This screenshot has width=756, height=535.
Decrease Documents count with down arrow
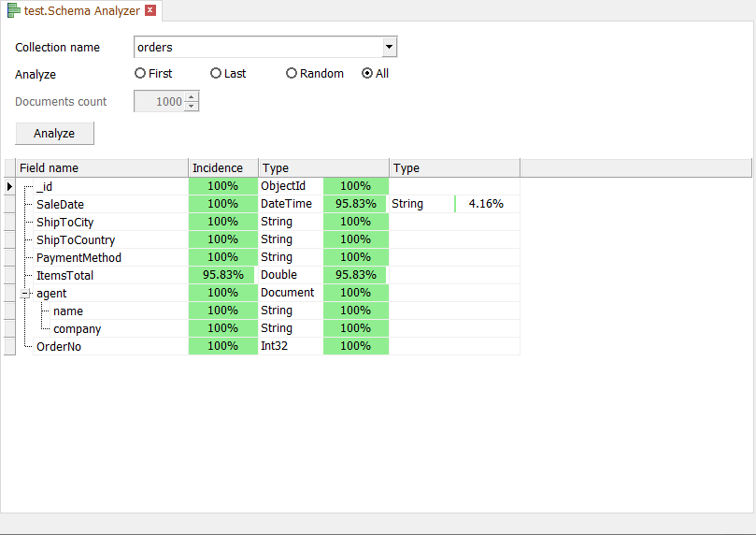pyautogui.click(x=192, y=106)
